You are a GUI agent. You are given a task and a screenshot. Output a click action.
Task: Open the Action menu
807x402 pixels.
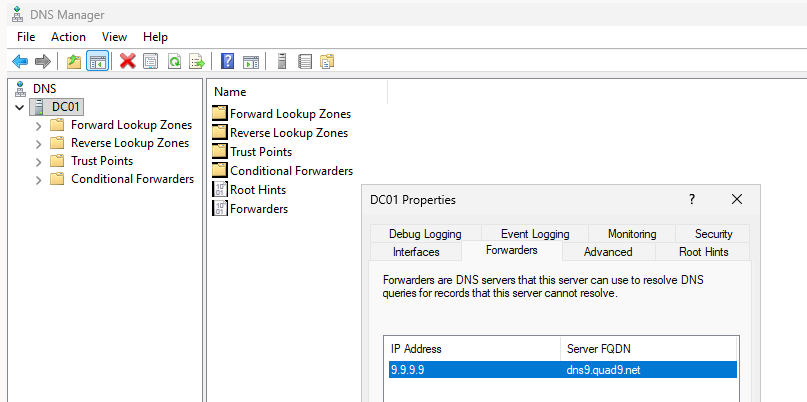coord(69,36)
